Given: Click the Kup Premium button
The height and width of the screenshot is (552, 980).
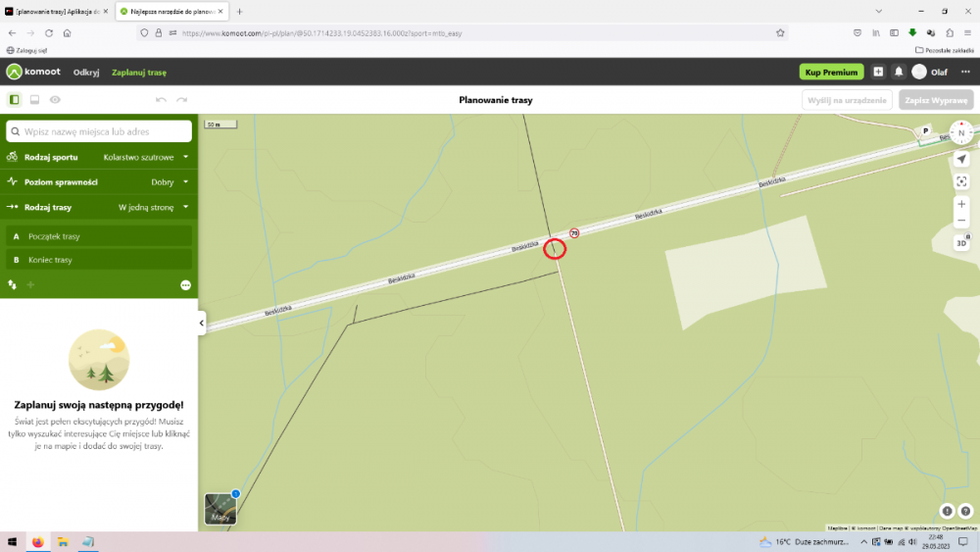Looking at the screenshot, I should point(831,72).
